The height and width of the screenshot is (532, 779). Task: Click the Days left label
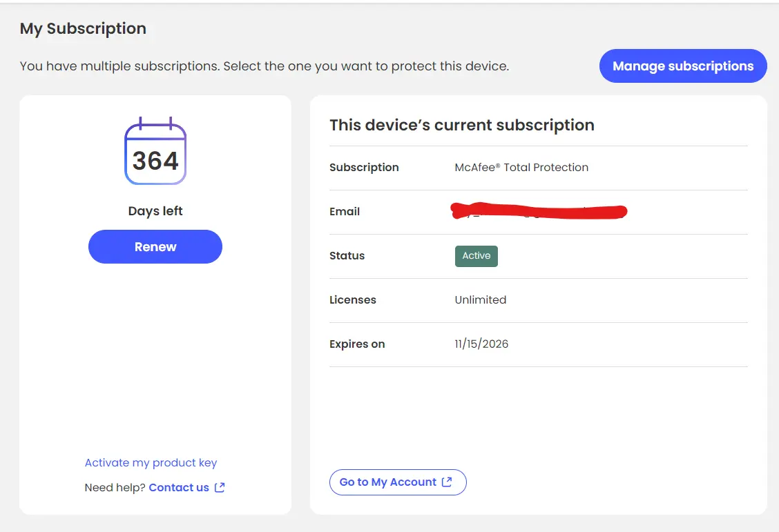(155, 211)
